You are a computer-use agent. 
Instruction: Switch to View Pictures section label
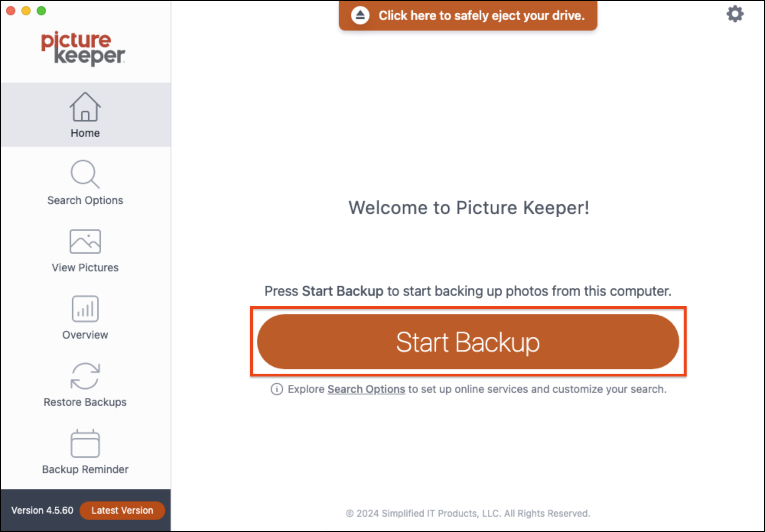pos(85,268)
